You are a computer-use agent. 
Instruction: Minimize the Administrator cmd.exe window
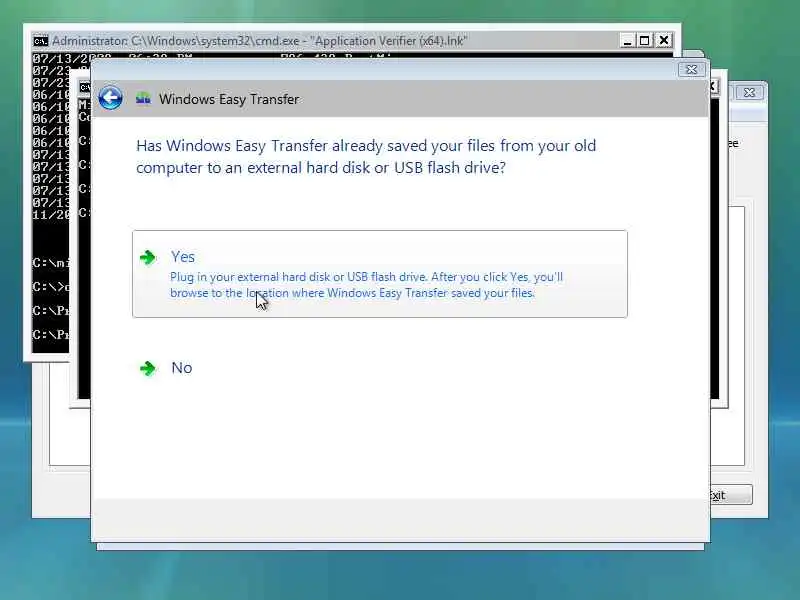coord(627,40)
